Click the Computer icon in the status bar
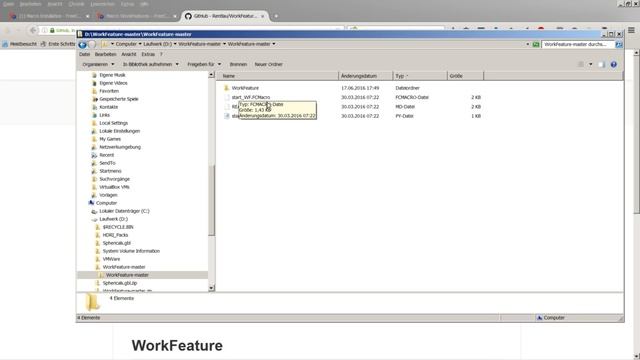This screenshot has height=360, width=640. [x=540, y=318]
